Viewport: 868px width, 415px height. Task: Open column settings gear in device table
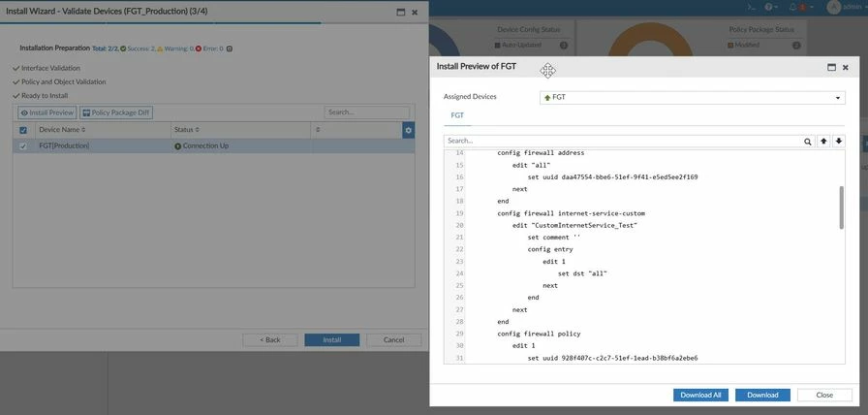409,130
